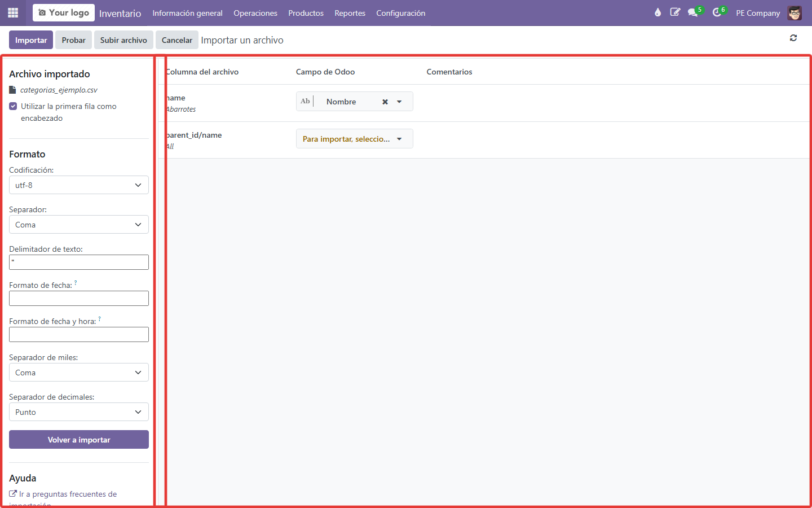Click the refresh icon at top right
This screenshot has width=812, height=508.
(793, 38)
